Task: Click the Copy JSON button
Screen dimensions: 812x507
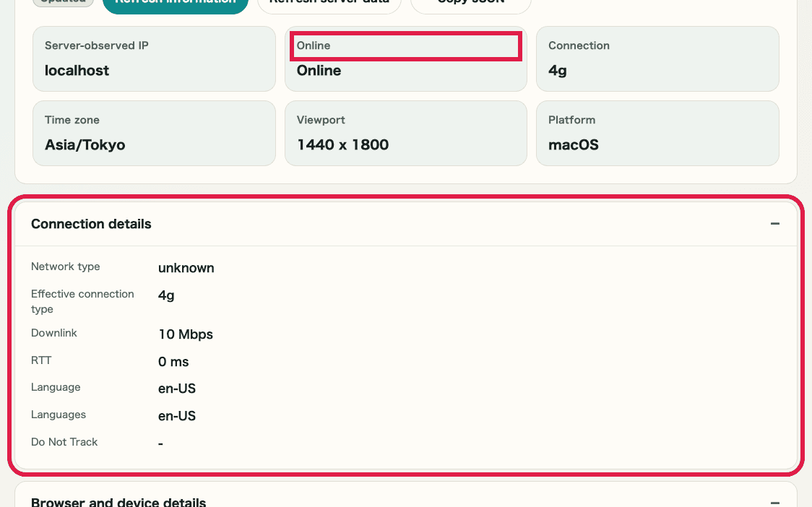Action: 470,4
